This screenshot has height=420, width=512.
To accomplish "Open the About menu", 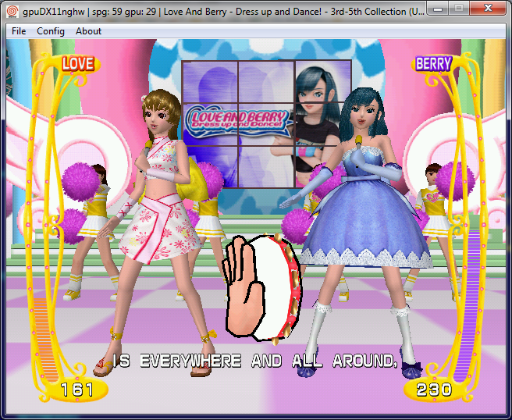I will pyautogui.click(x=88, y=31).
